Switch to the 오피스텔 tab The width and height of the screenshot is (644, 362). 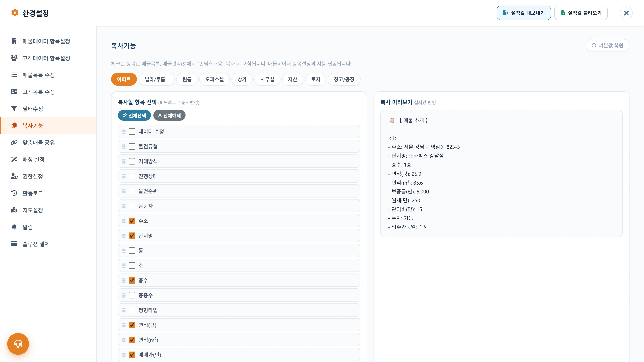(x=215, y=79)
